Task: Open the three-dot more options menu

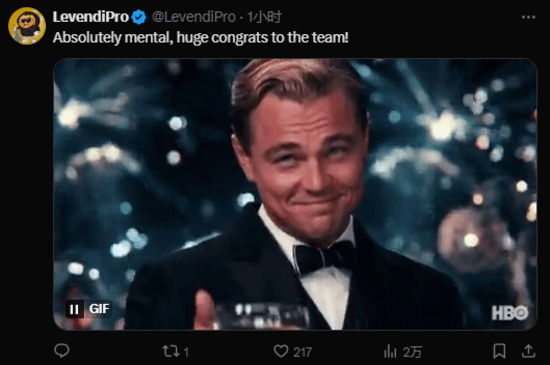Action: point(528,17)
